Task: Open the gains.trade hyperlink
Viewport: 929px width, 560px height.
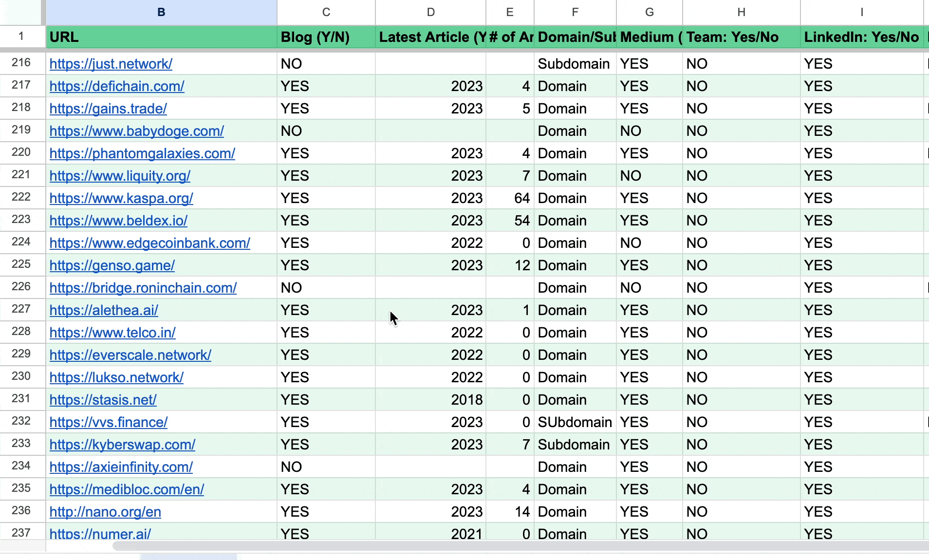Action: [x=108, y=109]
